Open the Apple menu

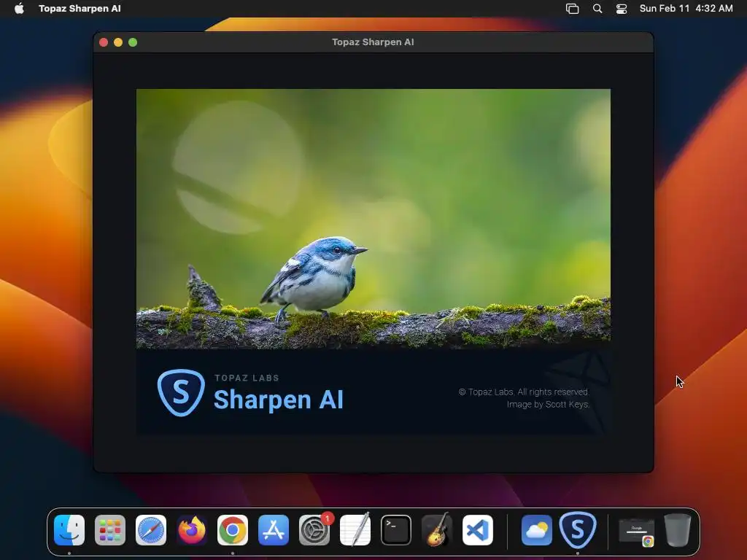(19, 9)
